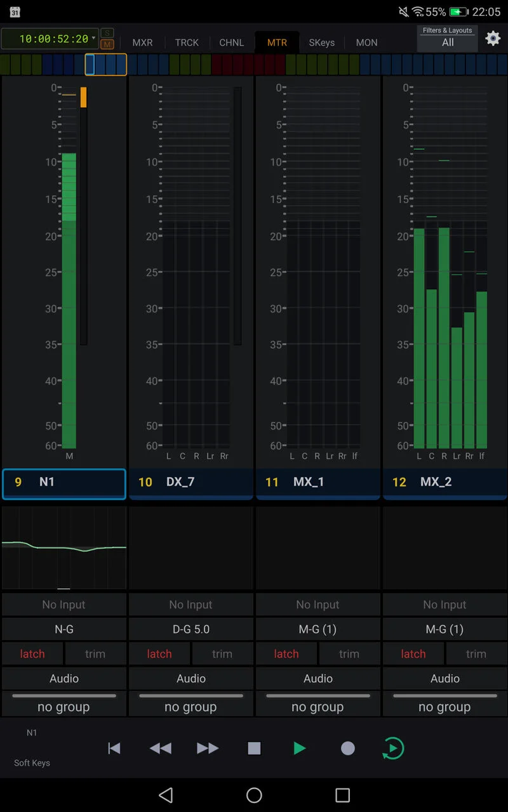The width and height of the screenshot is (508, 812).
Task: Enable latch mode on channel N1
Action: click(32, 653)
